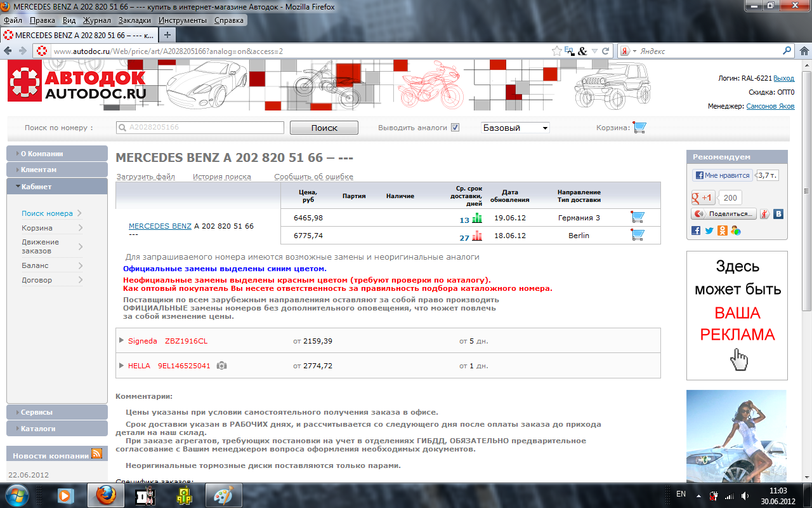This screenshot has width=812, height=508.
Task: Go back with the browser back arrow
Action: 8,51
